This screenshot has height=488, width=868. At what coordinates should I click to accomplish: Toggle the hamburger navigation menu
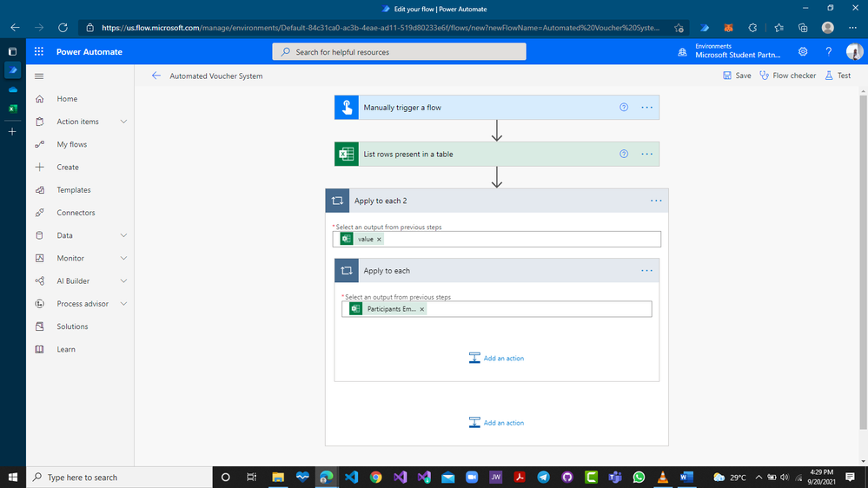39,76
